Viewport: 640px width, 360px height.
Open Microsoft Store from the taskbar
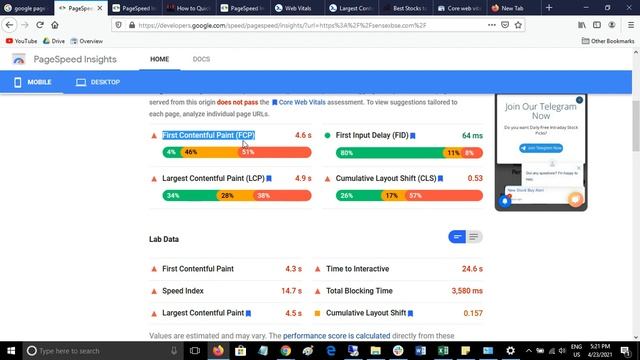[240, 351]
